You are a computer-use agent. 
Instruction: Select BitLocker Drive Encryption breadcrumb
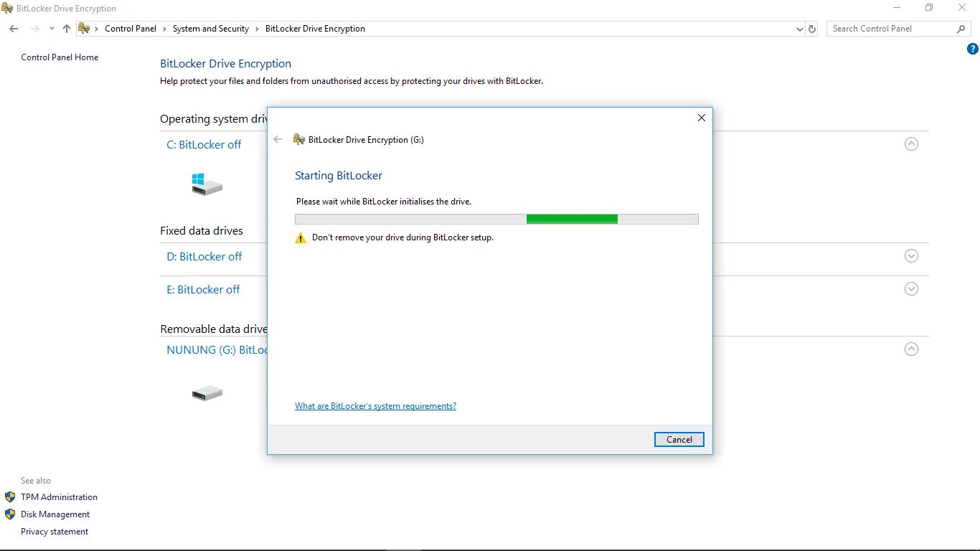pyautogui.click(x=315, y=29)
